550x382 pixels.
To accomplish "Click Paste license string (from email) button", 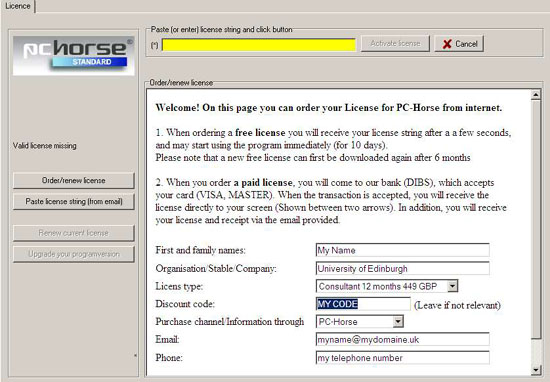I will [74, 201].
